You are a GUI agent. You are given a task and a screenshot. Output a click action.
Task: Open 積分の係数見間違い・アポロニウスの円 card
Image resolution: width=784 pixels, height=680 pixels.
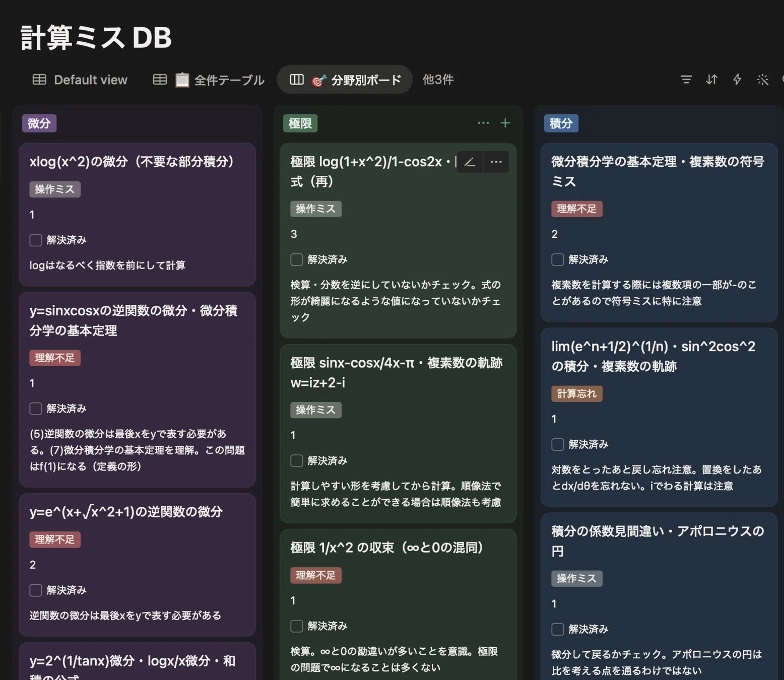tap(658, 541)
